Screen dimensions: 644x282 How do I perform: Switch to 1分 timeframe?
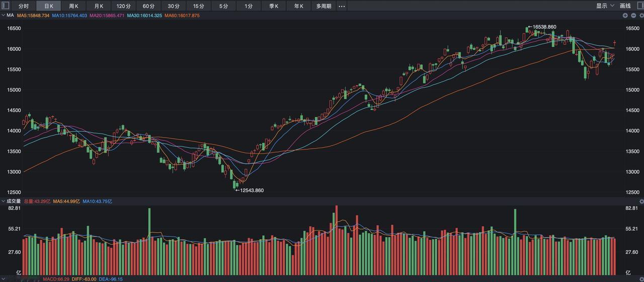click(249, 6)
